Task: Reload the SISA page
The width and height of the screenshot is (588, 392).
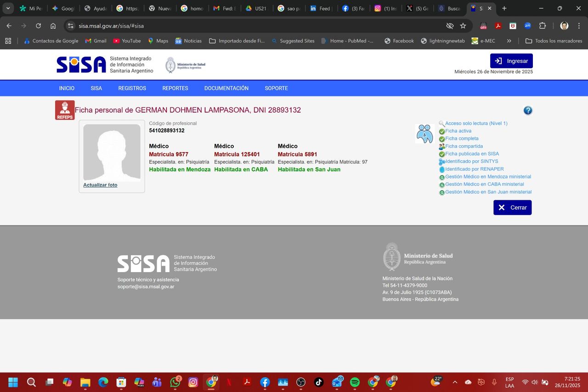Action: click(39, 26)
